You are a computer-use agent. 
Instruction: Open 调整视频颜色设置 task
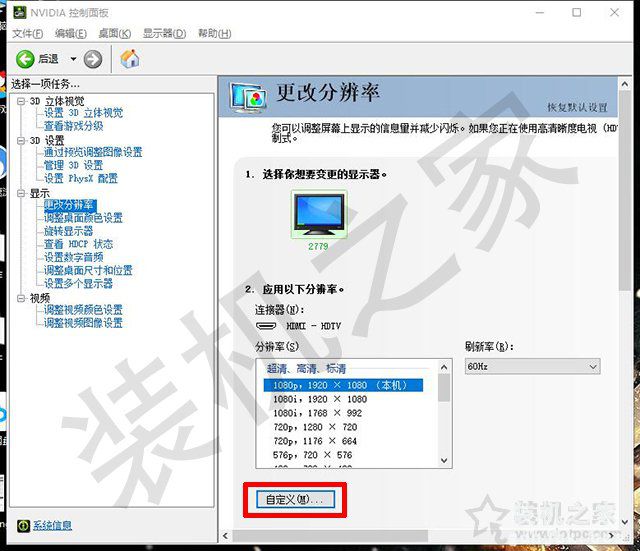tap(83, 310)
